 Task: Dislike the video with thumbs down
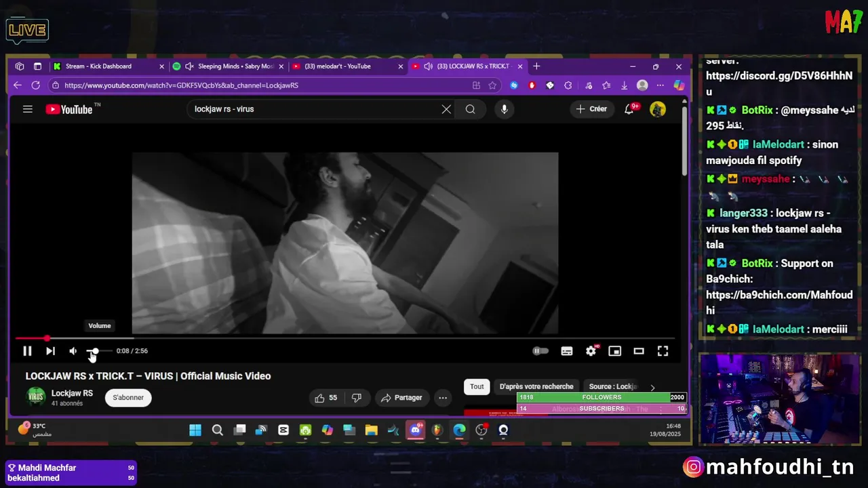tap(357, 398)
